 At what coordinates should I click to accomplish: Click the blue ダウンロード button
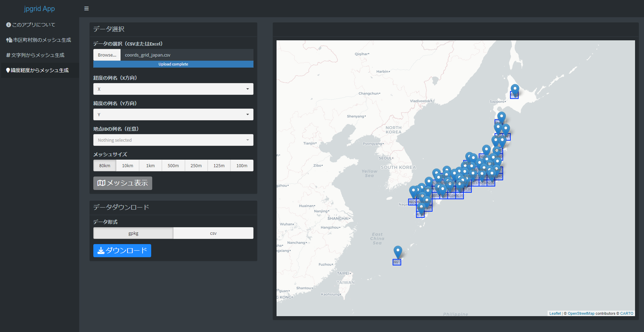click(122, 251)
